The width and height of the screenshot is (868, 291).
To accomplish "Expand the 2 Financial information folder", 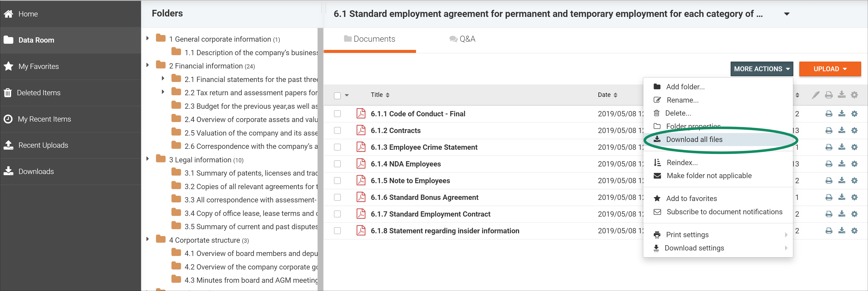I will 147,66.
